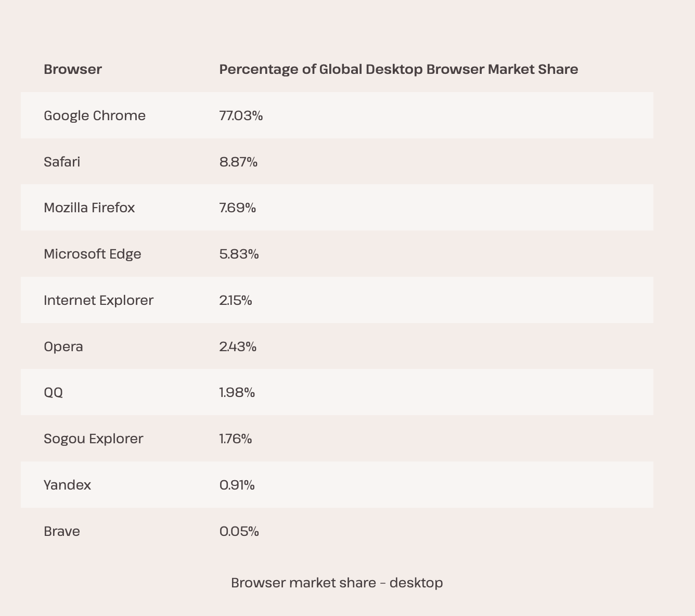Select the 0.05% Brave share value
The height and width of the screenshot is (616, 695).
click(x=239, y=531)
